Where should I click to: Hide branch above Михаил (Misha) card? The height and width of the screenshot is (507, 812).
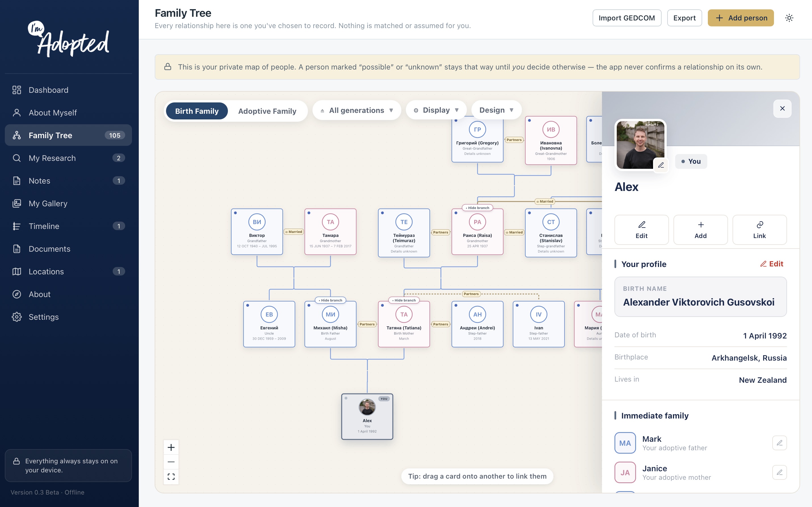coord(330,300)
